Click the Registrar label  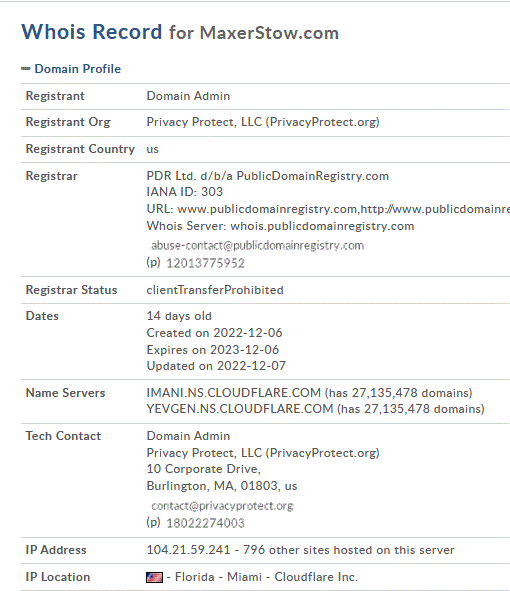(x=52, y=176)
